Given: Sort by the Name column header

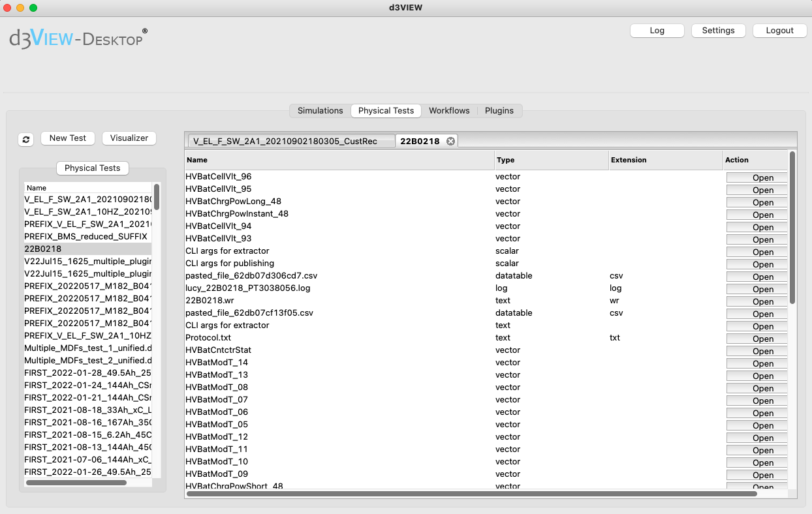Looking at the screenshot, I should pos(339,160).
